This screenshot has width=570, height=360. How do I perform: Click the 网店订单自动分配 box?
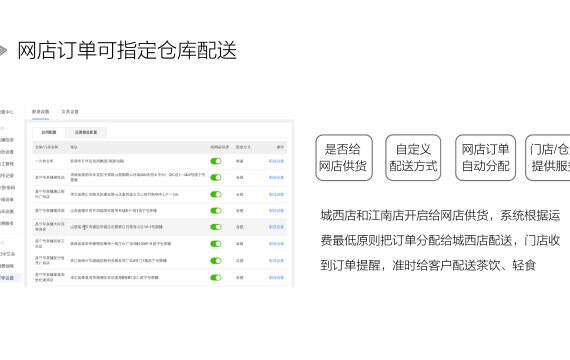[x=485, y=157]
